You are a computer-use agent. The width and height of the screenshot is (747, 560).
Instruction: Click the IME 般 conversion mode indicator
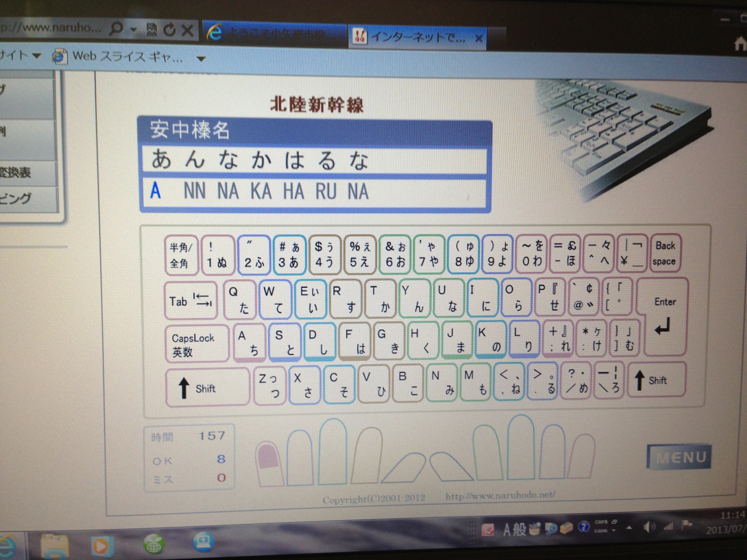519,529
